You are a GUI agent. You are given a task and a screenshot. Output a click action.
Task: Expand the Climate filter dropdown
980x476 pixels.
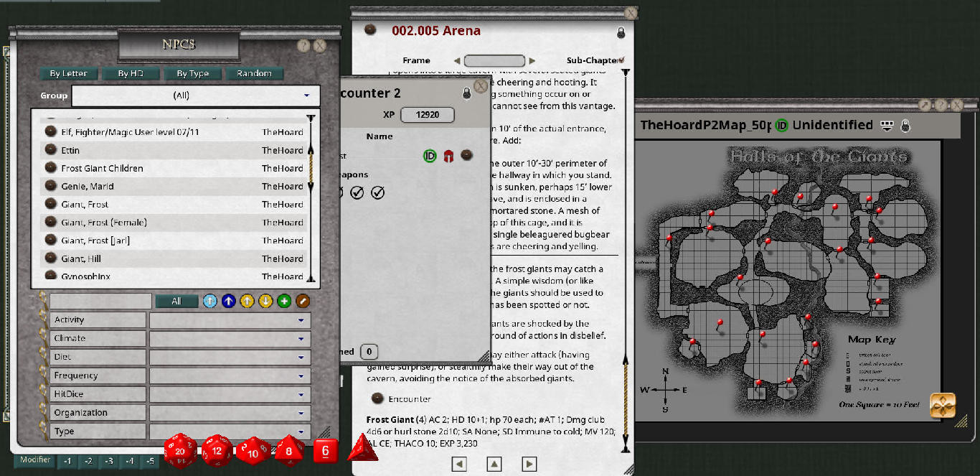point(302,337)
